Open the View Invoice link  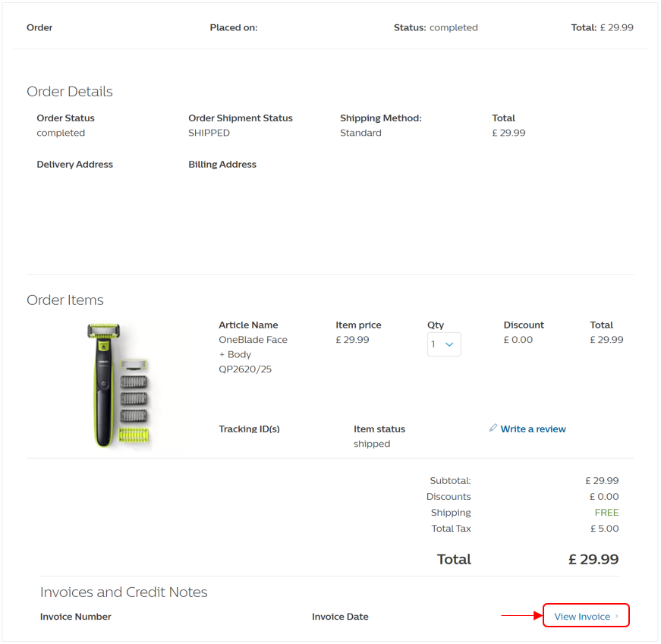582,617
